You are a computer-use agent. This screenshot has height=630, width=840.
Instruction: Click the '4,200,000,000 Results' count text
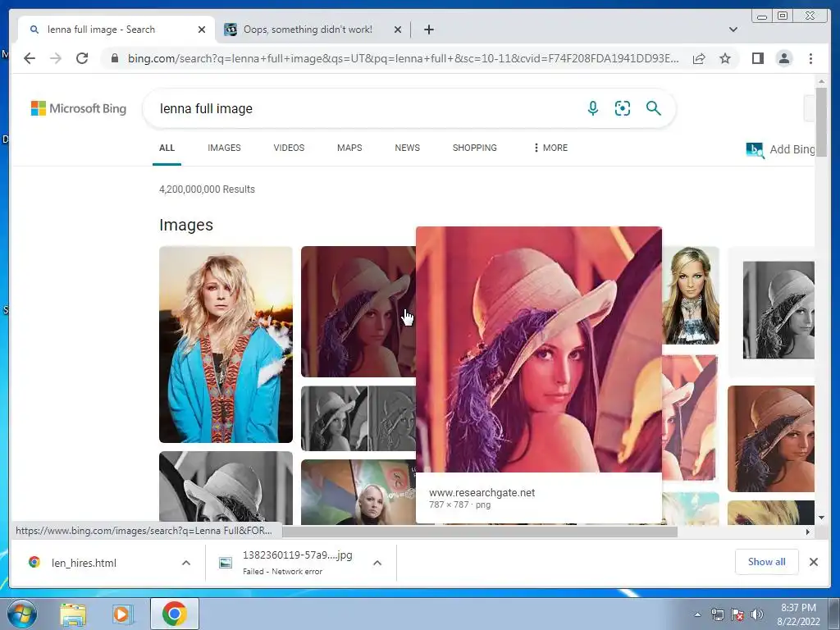[207, 189]
